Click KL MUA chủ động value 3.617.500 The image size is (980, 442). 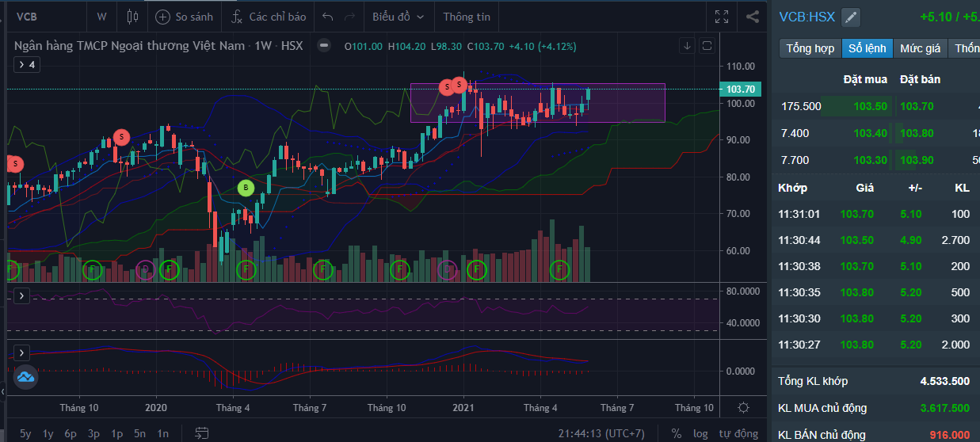(x=944, y=408)
